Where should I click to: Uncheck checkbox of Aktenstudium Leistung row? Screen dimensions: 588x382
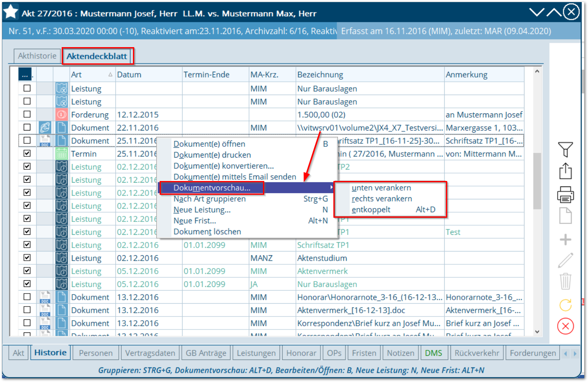[x=27, y=258]
